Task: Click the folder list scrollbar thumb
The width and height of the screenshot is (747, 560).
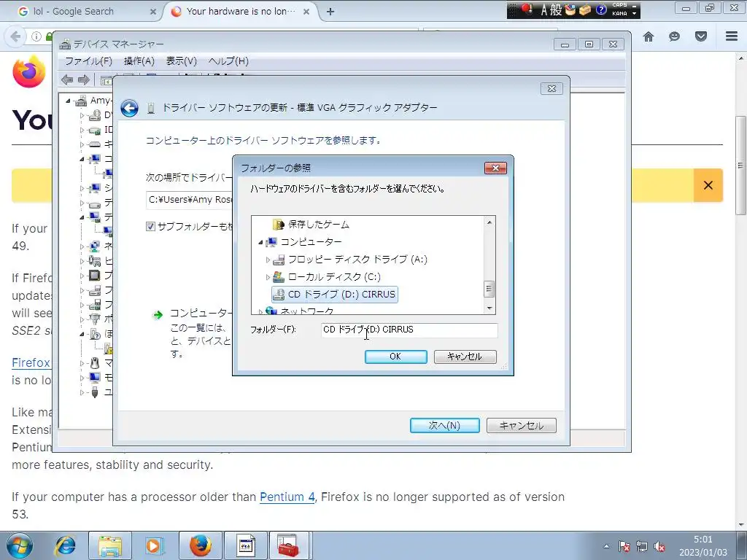Action: [x=489, y=289]
